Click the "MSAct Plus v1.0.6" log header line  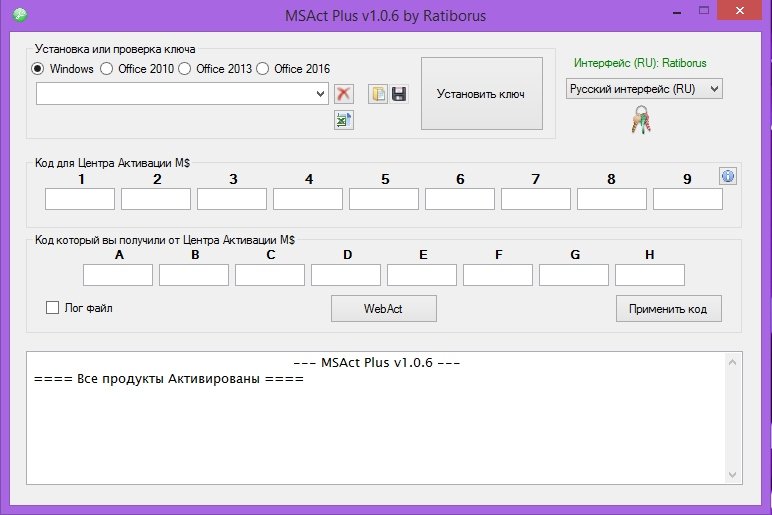tap(377, 363)
